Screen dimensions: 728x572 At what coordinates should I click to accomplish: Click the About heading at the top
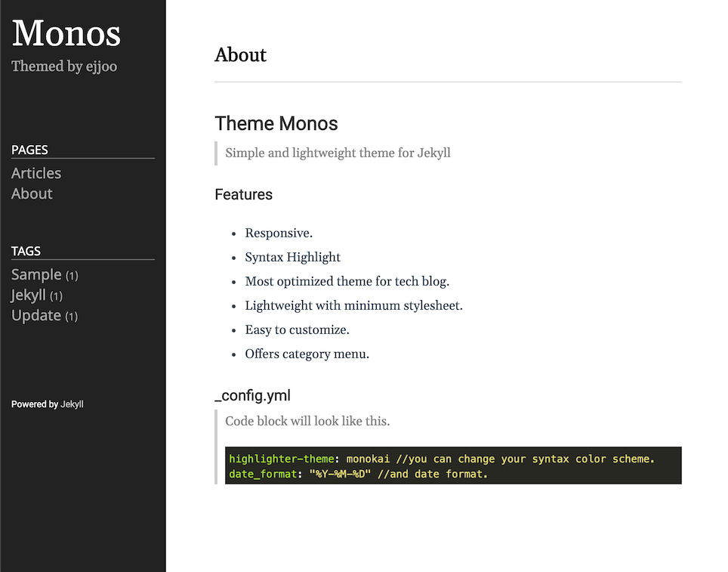coord(240,54)
